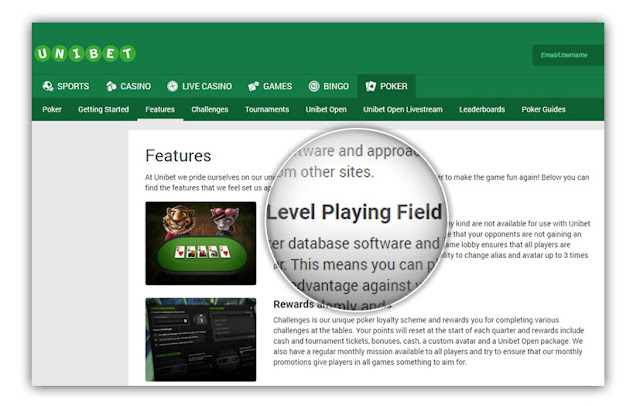The width and height of the screenshot is (640, 406).
Task: Select the POKER main tab
Action: [387, 86]
